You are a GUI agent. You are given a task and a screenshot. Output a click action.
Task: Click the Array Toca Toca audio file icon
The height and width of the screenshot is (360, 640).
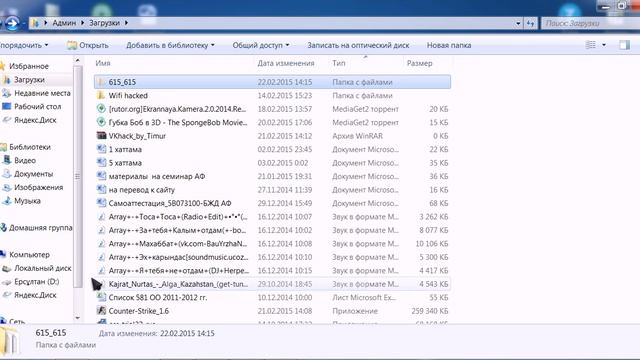(101, 217)
